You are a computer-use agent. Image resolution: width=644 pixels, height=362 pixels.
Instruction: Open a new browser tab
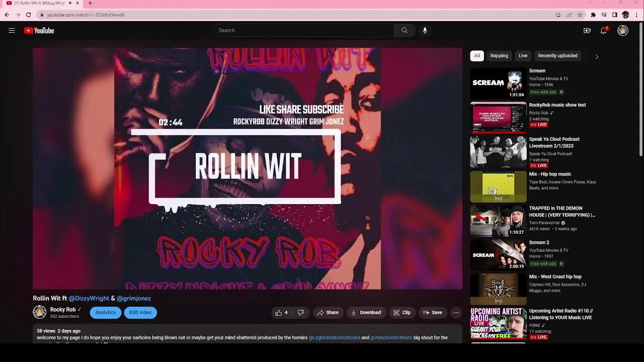pos(90,3)
